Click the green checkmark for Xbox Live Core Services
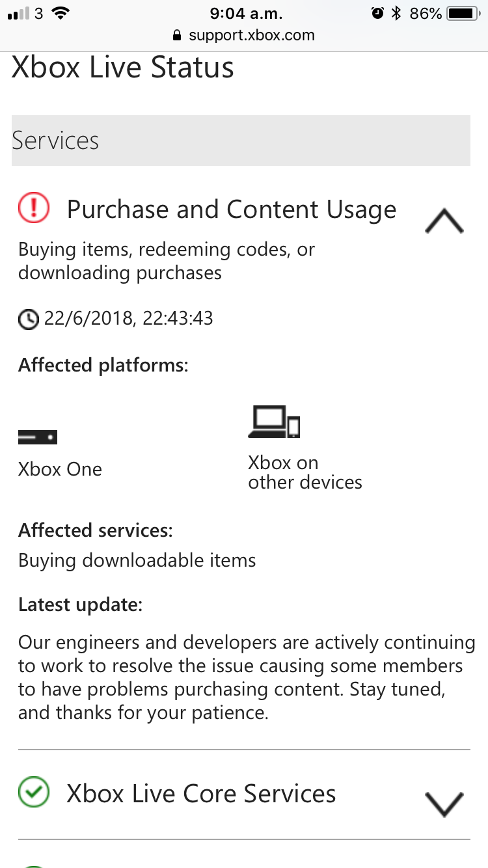 [33, 793]
